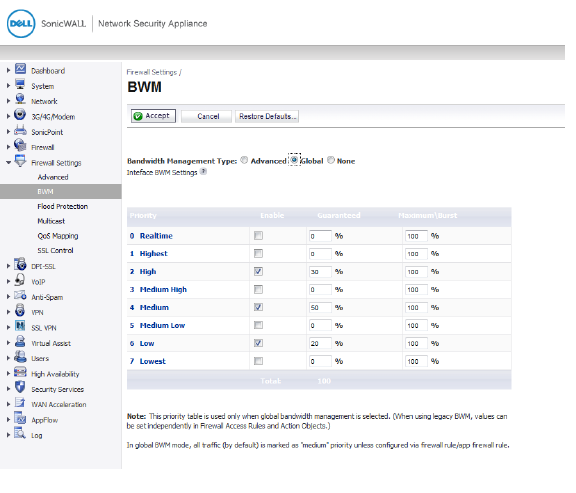
Task: Uncheck the High priority checkbox
Action: (x=259, y=271)
